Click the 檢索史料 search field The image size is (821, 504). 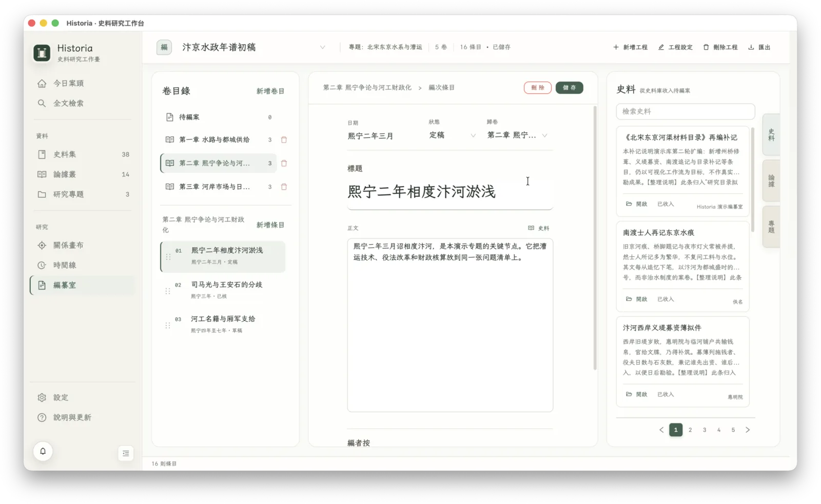point(685,111)
